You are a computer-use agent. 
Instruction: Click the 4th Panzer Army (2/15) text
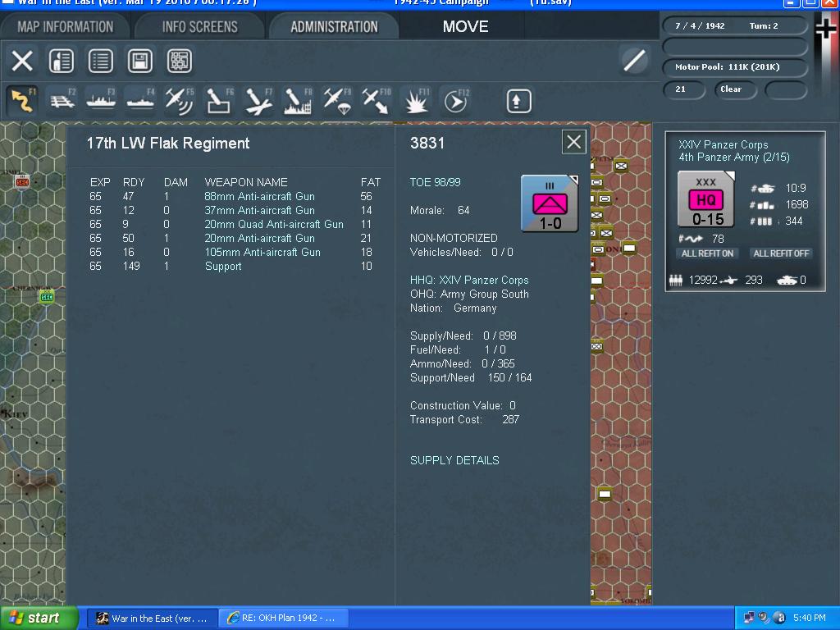(x=734, y=157)
